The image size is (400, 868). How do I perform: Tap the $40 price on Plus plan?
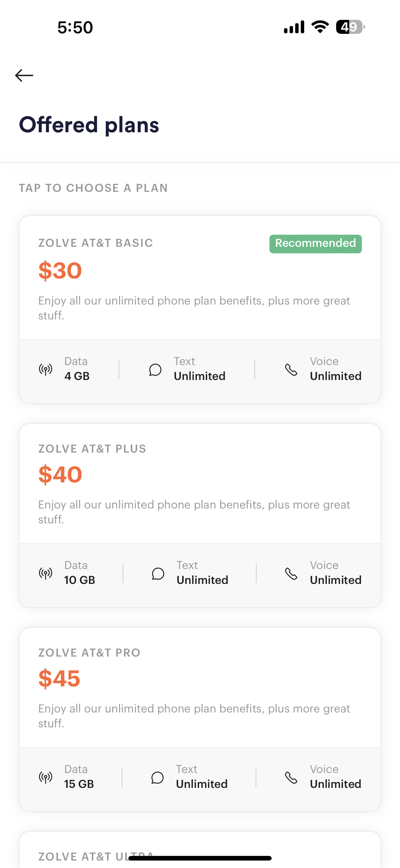[x=60, y=474]
